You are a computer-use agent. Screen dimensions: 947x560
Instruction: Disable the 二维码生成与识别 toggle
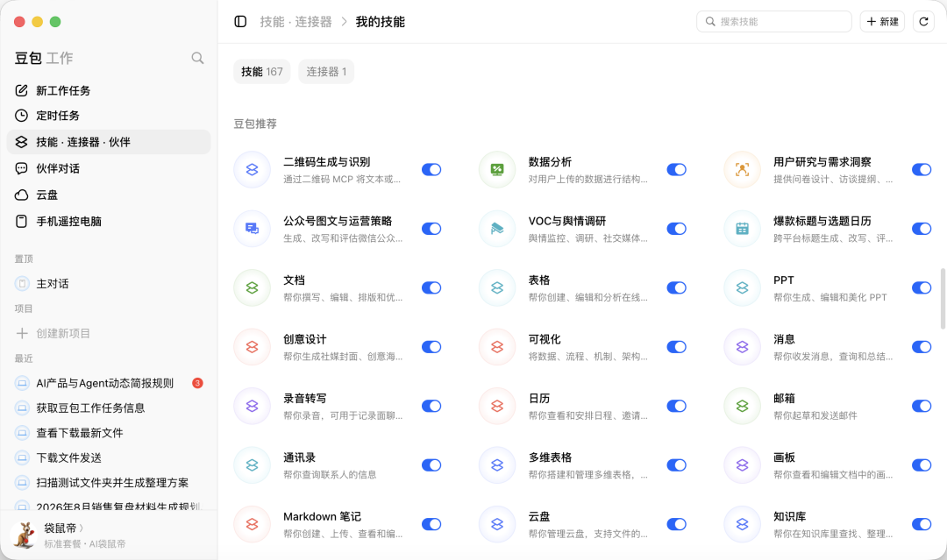pyautogui.click(x=431, y=169)
